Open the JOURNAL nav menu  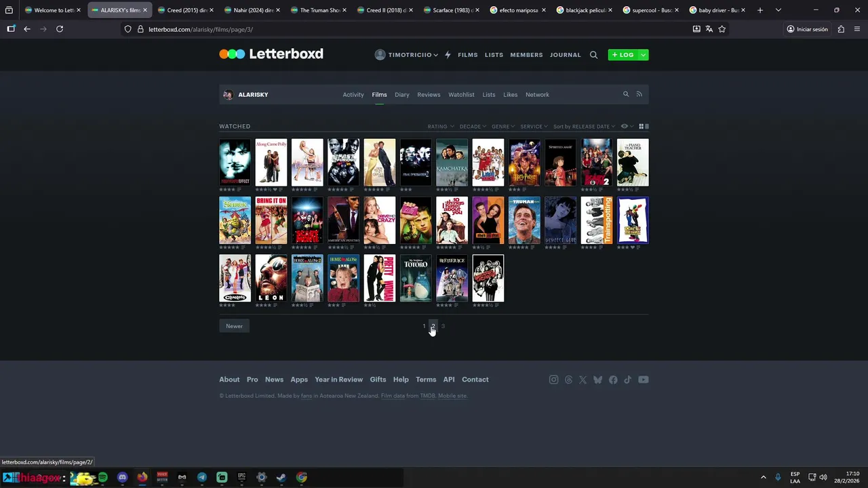tap(566, 55)
